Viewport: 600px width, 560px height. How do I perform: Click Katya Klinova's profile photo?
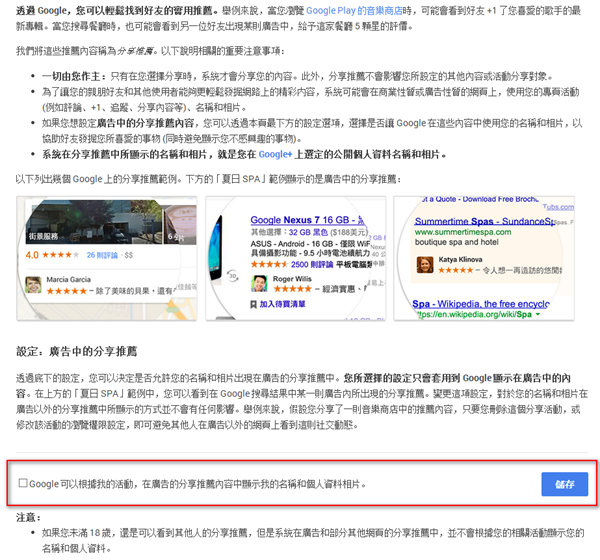[x=425, y=264]
